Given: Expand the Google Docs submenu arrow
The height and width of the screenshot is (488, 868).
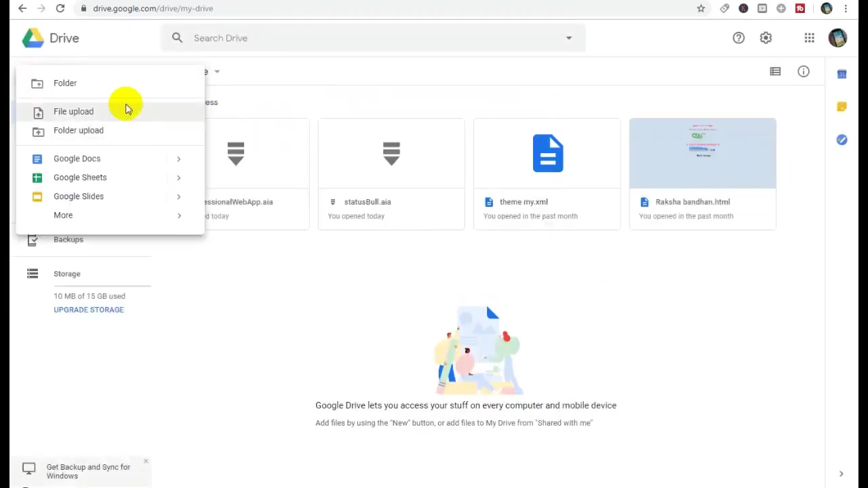Looking at the screenshot, I should tap(178, 159).
